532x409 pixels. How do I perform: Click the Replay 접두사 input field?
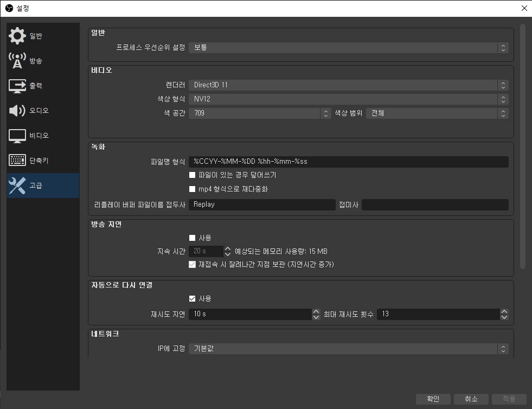tap(262, 204)
